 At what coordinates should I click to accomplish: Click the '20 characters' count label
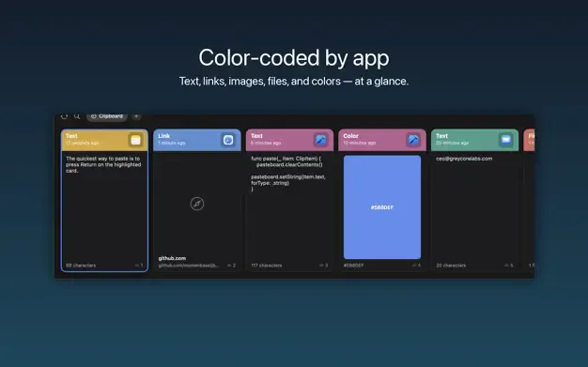(x=451, y=266)
